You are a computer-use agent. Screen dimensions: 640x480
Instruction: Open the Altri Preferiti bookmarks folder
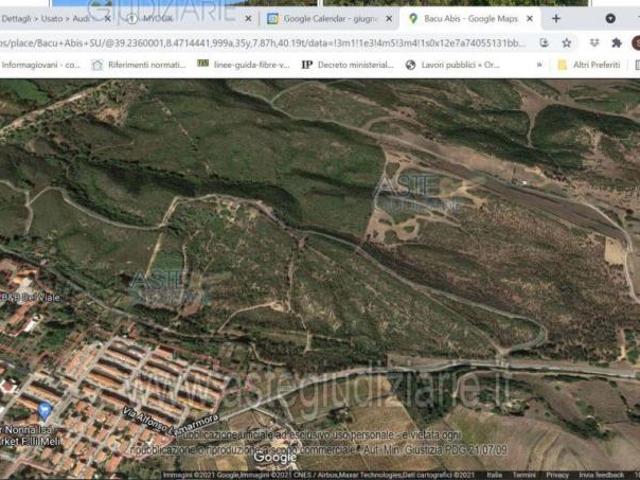point(589,65)
